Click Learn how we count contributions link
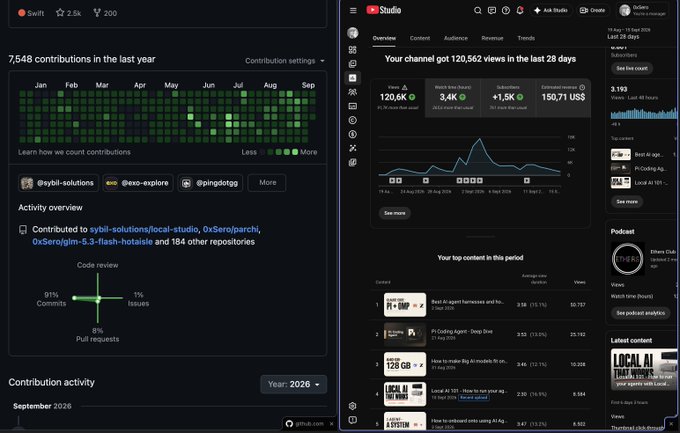The width and height of the screenshot is (680, 433). click(74, 152)
